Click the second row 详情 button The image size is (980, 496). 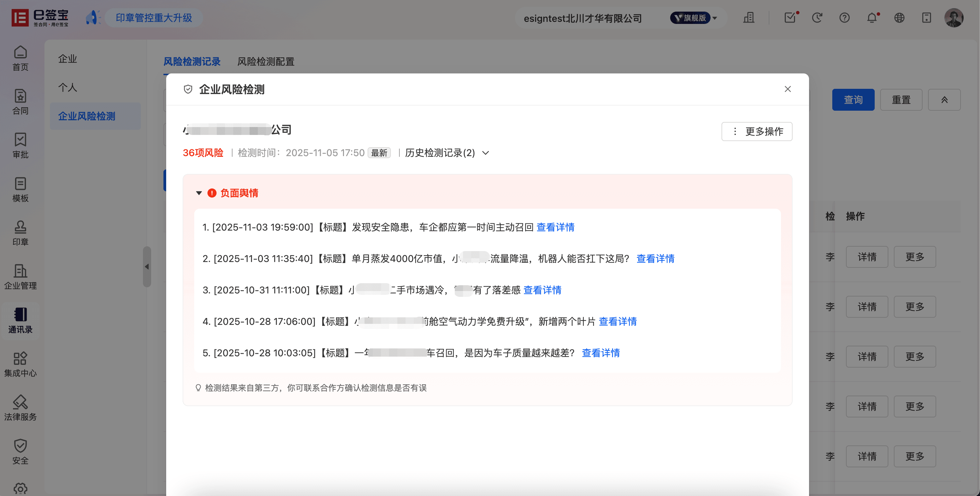point(866,307)
